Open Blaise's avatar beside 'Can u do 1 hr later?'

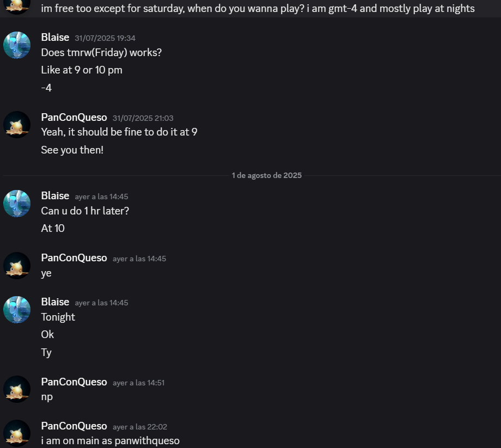point(17,204)
